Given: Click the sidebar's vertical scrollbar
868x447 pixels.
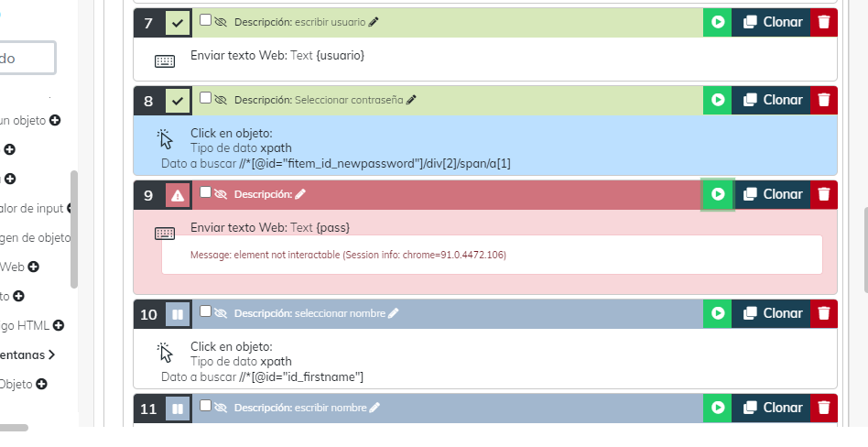Looking at the screenshot, I should [74, 229].
